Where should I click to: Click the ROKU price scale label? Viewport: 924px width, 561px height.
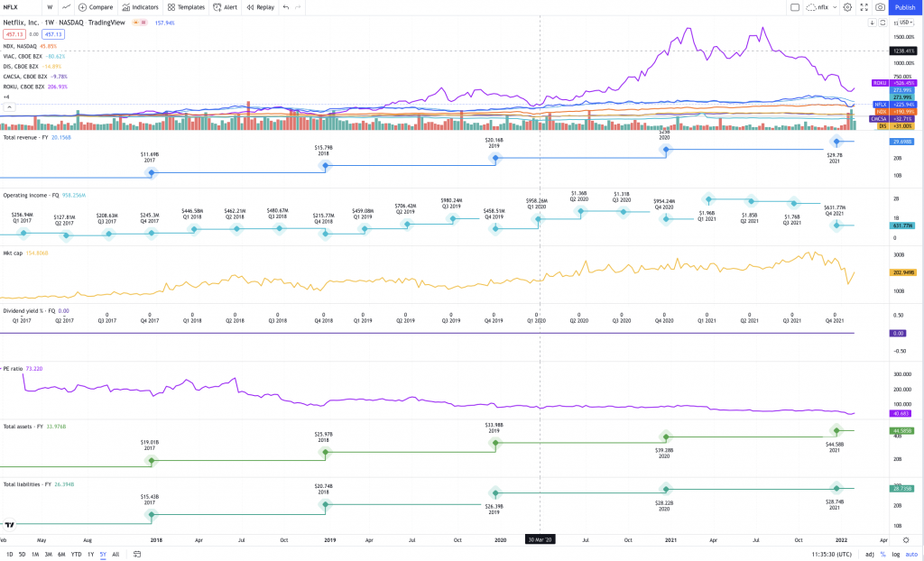(881, 83)
